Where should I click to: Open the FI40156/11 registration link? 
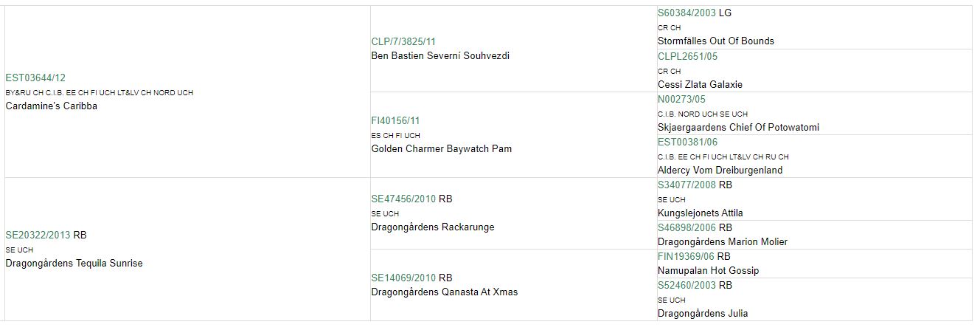396,120
